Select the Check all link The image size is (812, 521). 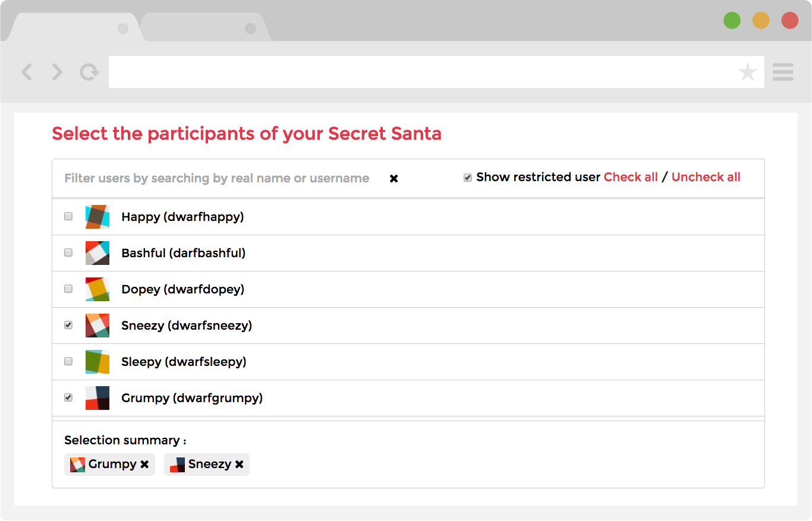click(x=631, y=176)
